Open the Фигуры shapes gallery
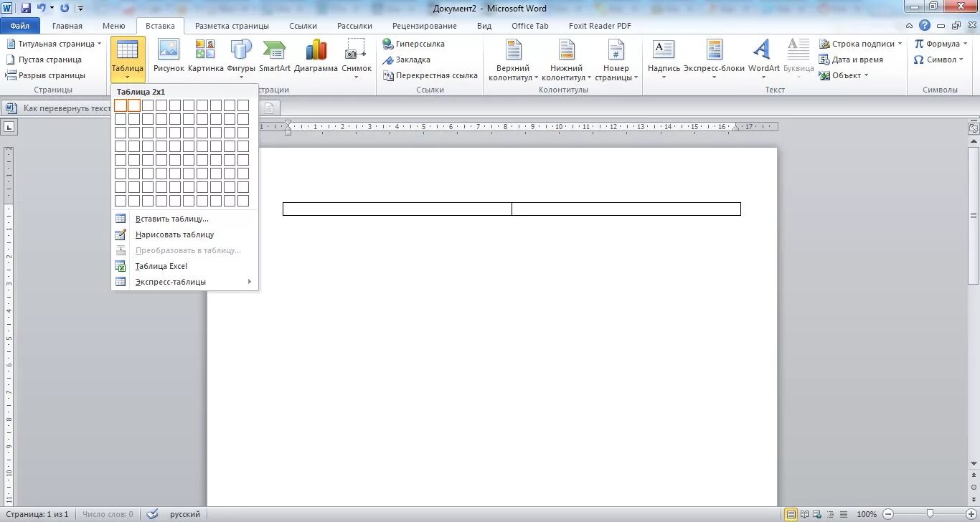 click(x=241, y=59)
